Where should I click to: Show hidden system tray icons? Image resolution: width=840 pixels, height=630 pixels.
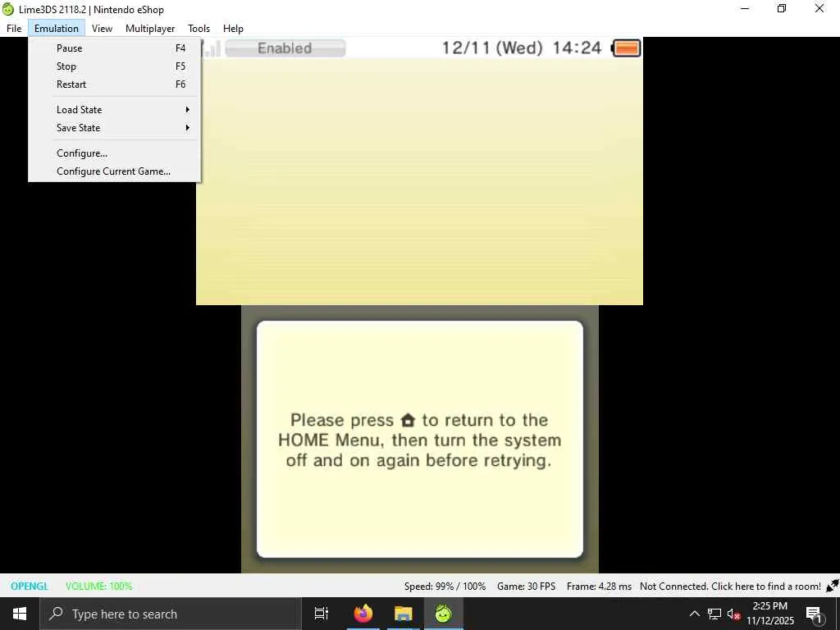click(x=694, y=614)
